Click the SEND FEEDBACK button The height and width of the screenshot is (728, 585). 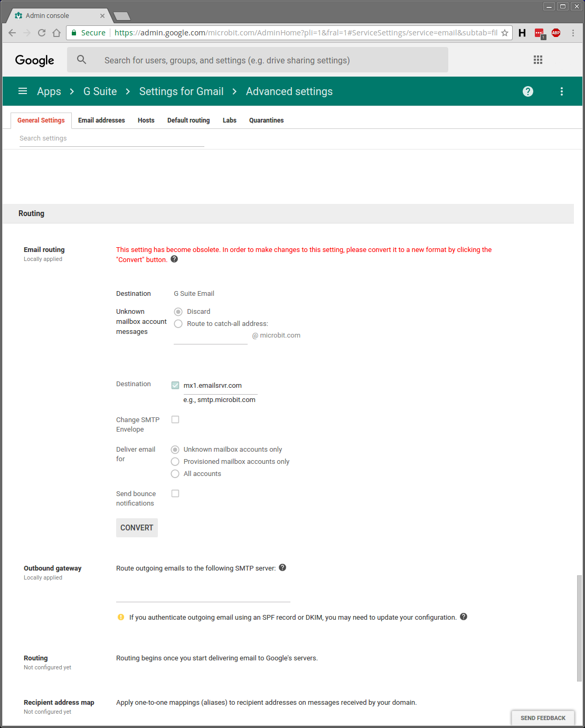click(543, 718)
